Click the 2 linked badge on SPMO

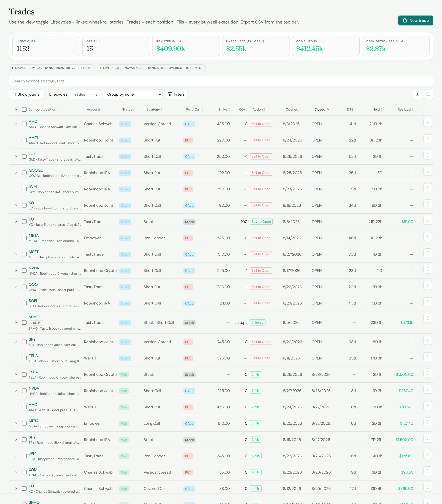258,322
